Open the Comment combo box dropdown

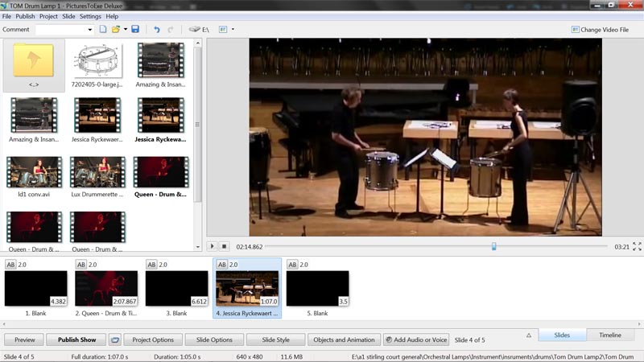click(90, 30)
